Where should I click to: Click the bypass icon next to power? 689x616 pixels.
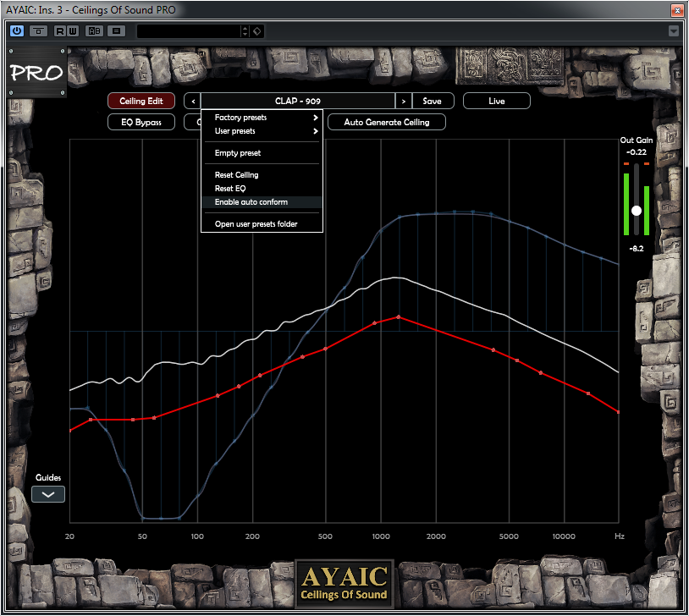[38, 31]
